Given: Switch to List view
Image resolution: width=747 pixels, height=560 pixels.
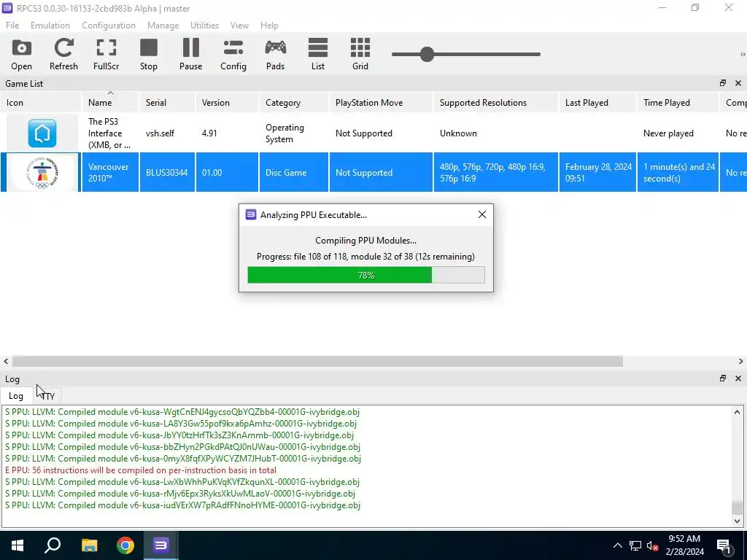Looking at the screenshot, I should click(318, 54).
